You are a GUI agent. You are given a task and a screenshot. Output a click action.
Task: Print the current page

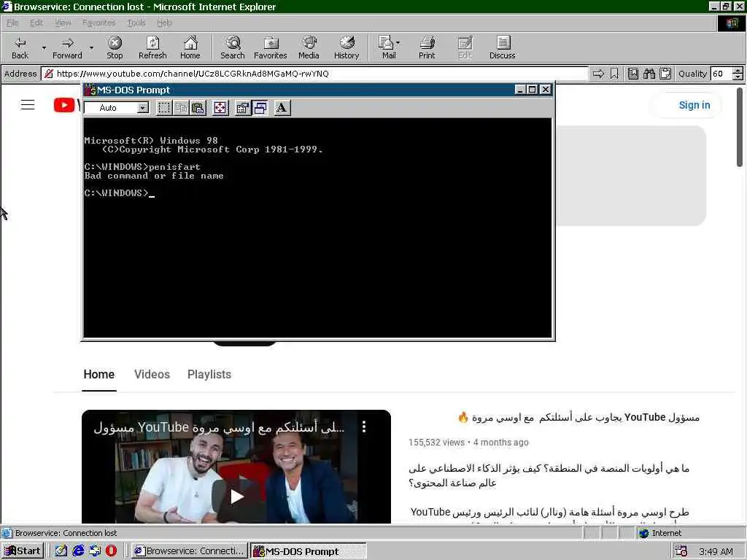click(x=427, y=47)
